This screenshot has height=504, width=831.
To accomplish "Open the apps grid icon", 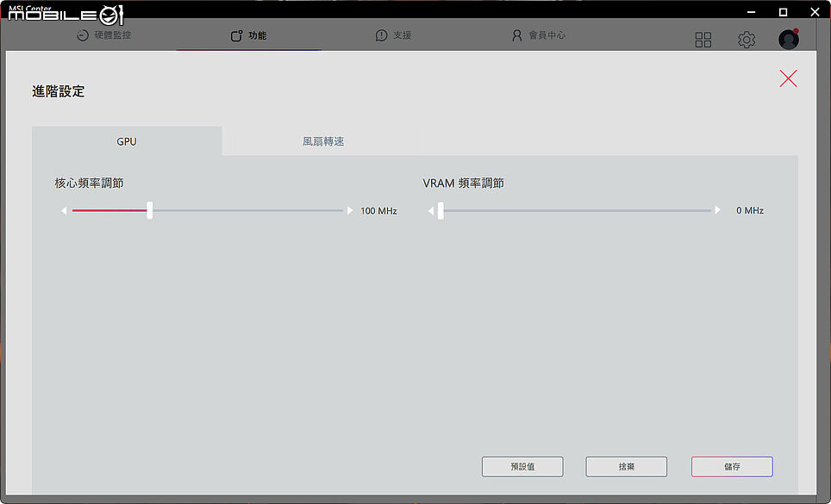I will (703, 40).
